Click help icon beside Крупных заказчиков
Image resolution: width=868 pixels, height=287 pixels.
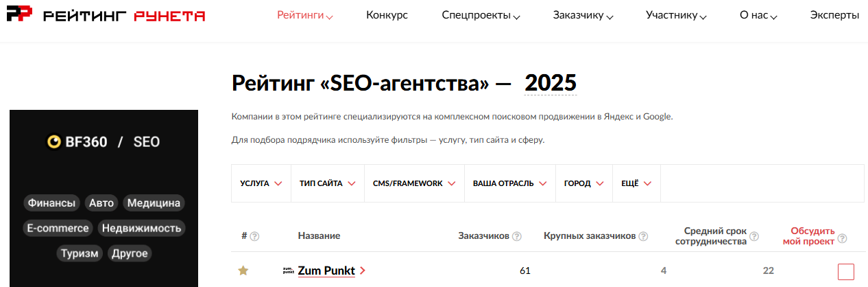tap(643, 236)
